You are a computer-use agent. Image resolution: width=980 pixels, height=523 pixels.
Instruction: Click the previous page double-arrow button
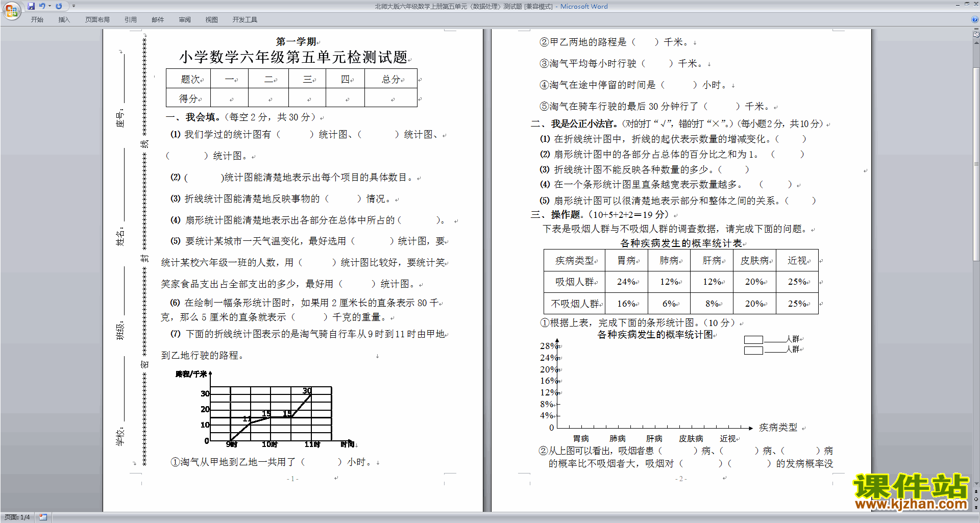(976, 491)
